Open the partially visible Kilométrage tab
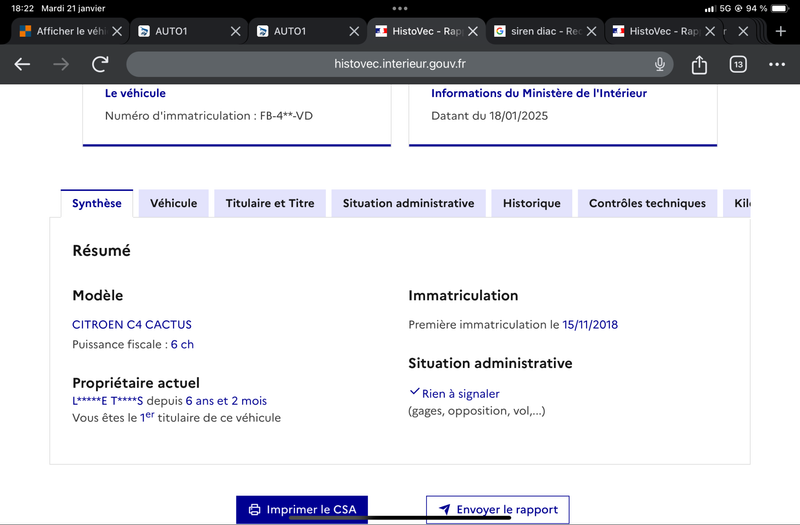Screen dimensions: 800x525 [738, 203]
